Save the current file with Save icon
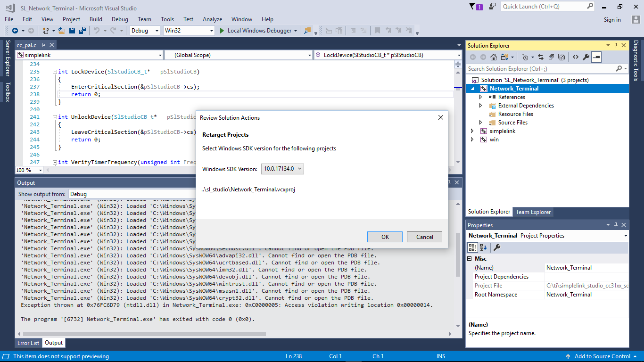644x362 pixels. click(x=72, y=31)
